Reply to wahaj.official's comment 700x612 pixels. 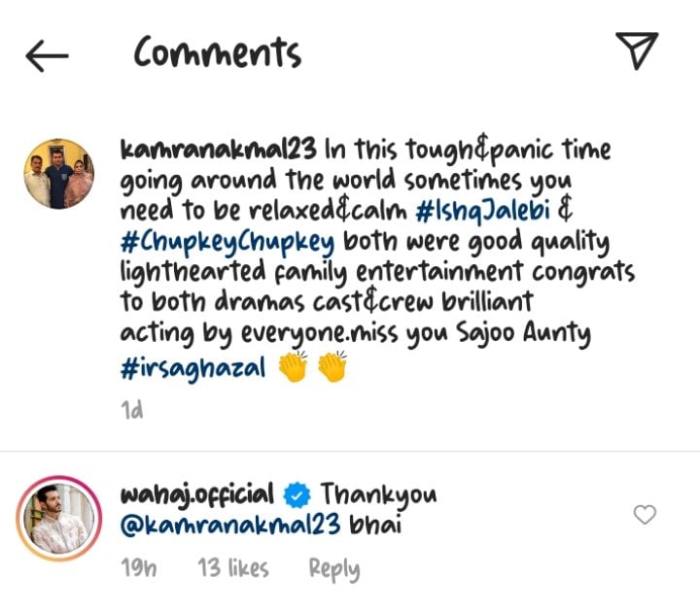[x=334, y=569]
